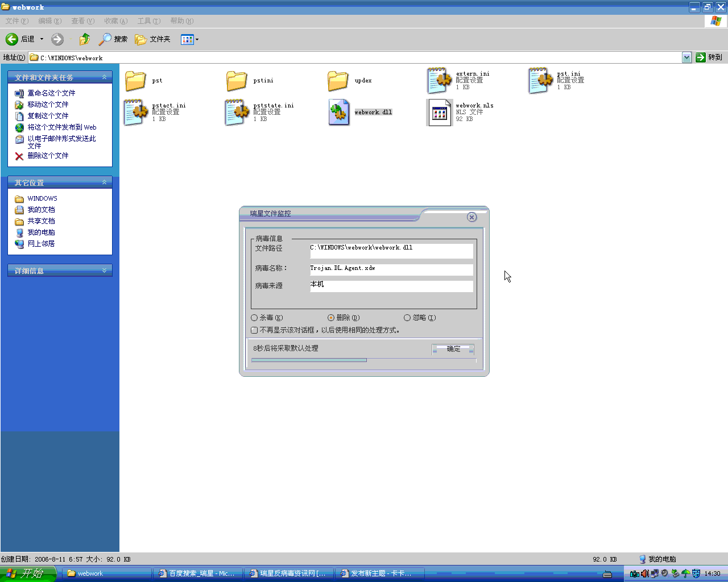Check 不再显示该对话框 checkbox
728x582 pixels.
click(254, 330)
